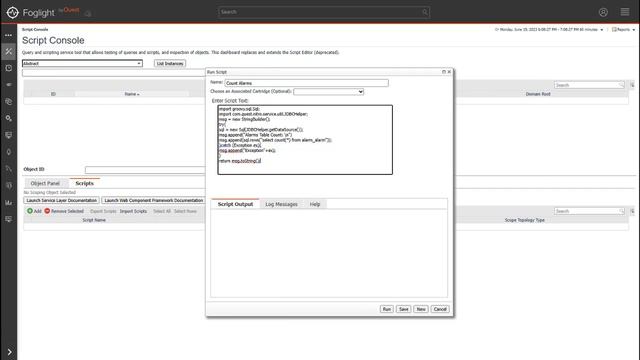This screenshot has width=640, height=360.
Task: Click the diamond-shaped sidebar icon
Action: pyautogui.click(x=9, y=152)
